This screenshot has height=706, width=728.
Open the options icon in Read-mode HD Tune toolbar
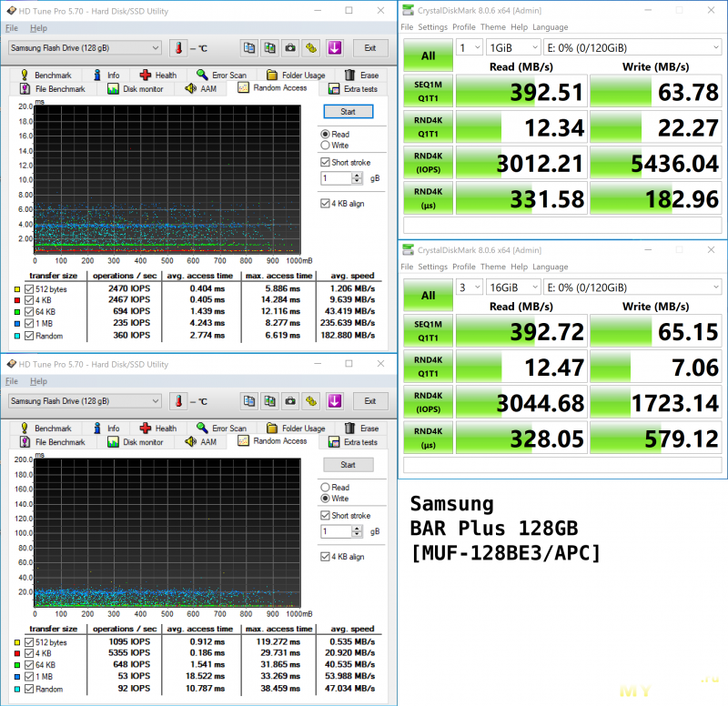coord(311,48)
